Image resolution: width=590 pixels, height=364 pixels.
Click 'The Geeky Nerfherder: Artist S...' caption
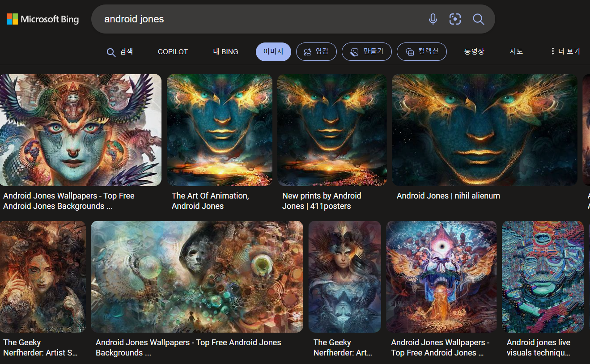(x=41, y=347)
